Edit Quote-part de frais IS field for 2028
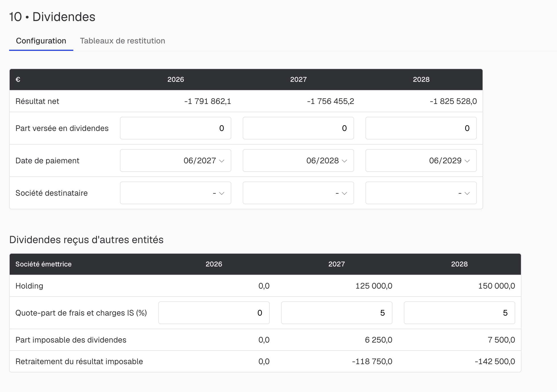The height and width of the screenshot is (392, 557). [460, 313]
